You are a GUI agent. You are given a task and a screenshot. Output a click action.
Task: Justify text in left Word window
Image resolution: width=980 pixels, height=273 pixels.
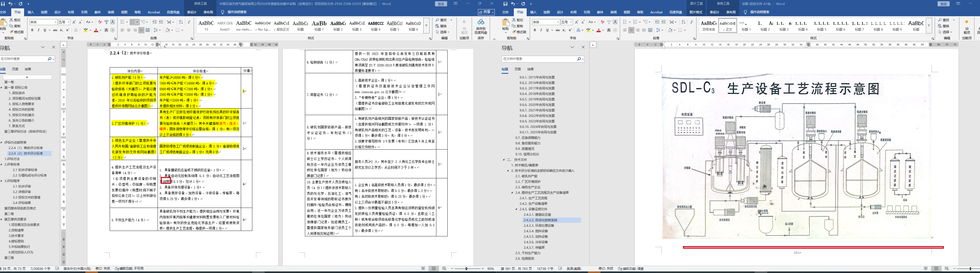point(141,30)
